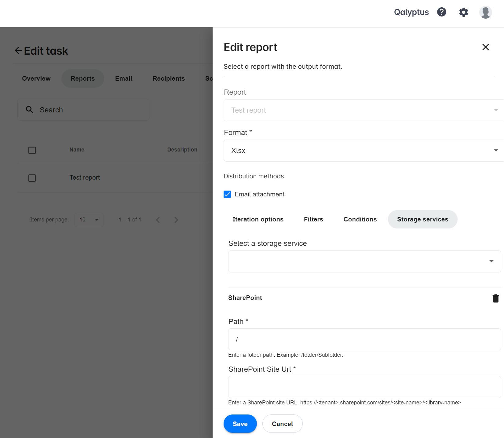Screen dimensions: 504x438
Task: Select all reports using header checkbox
Action: click(32, 150)
